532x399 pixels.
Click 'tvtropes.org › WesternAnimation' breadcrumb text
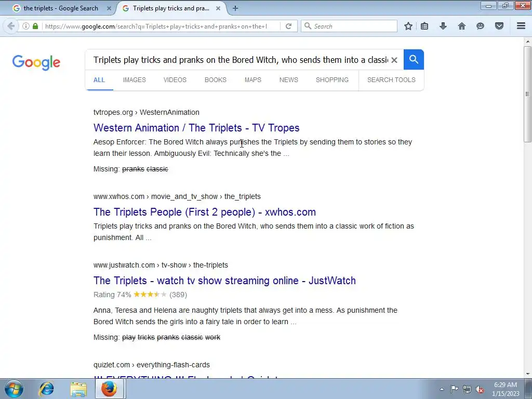coord(146,112)
